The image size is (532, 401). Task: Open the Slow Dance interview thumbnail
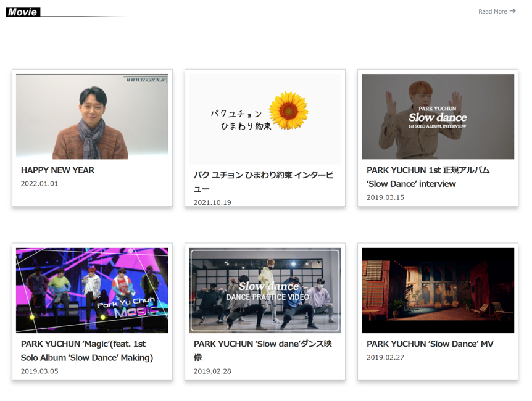pyautogui.click(x=438, y=117)
